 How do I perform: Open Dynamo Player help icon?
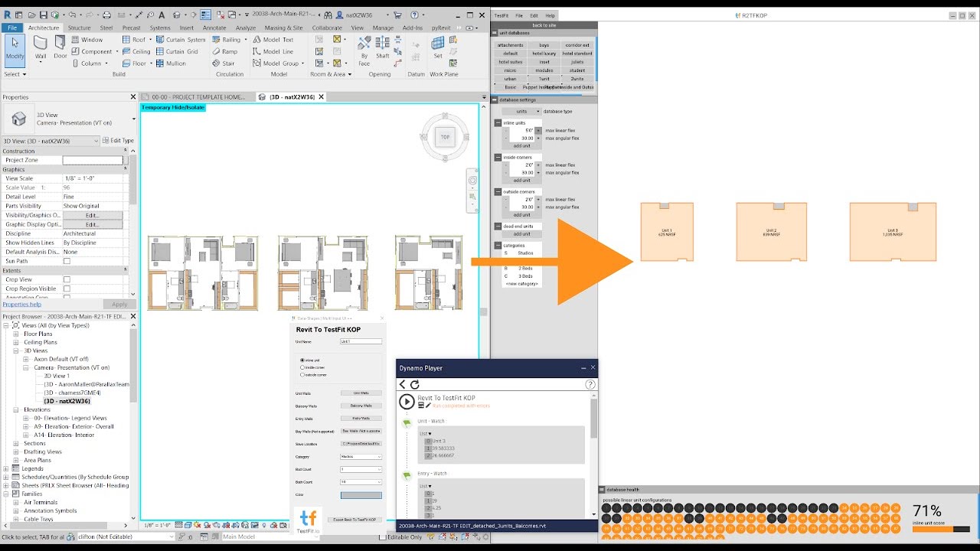(590, 385)
